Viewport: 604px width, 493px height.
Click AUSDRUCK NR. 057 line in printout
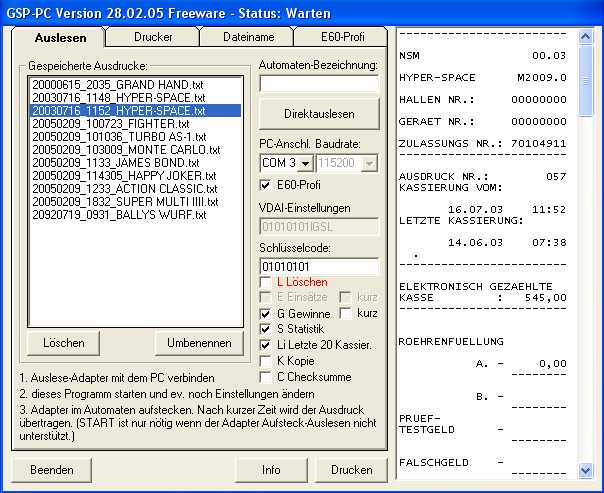[x=483, y=176]
